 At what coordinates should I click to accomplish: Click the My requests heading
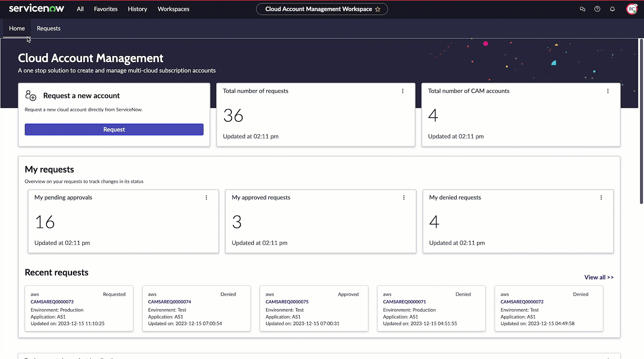tap(49, 169)
